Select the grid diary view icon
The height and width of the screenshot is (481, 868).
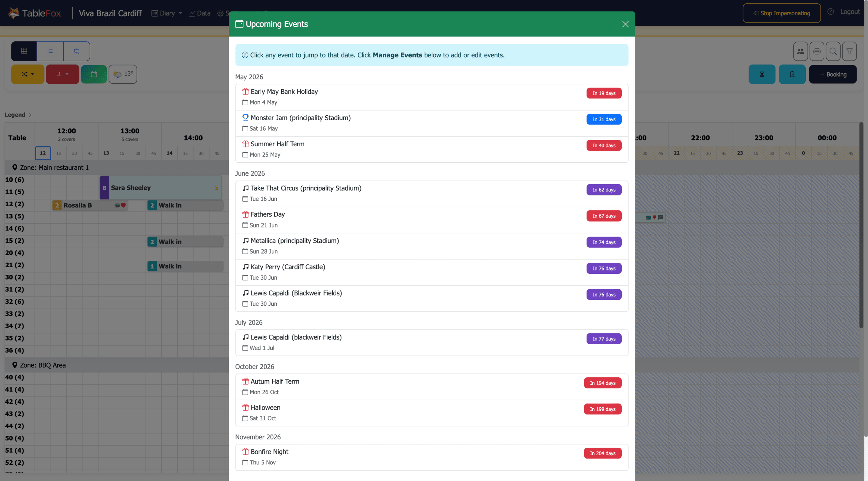23,51
